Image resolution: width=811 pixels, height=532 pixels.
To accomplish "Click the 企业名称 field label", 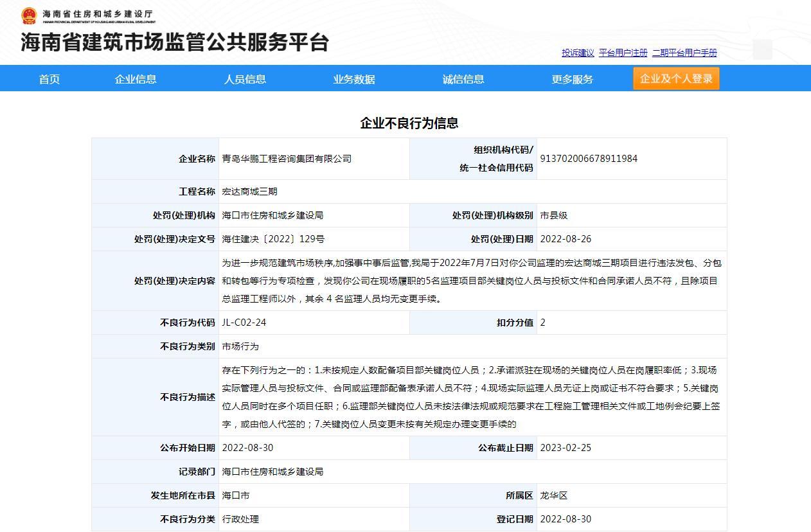I will point(197,159).
